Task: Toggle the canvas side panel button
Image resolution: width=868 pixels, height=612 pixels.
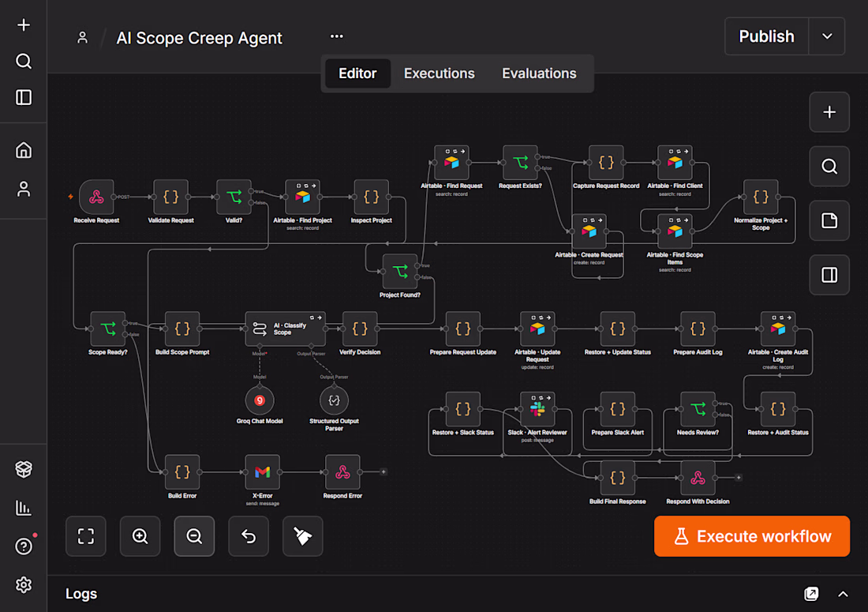Action: [x=829, y=275]
